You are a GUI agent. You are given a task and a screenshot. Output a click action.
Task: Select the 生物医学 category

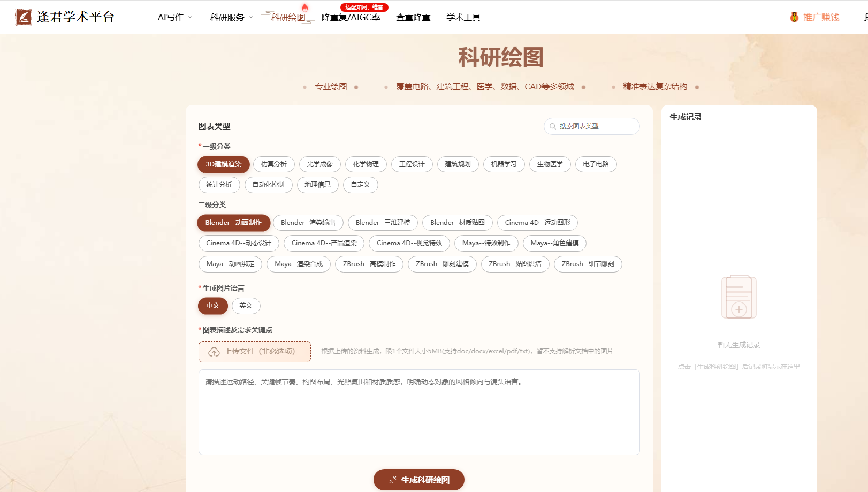click(550, 164)
